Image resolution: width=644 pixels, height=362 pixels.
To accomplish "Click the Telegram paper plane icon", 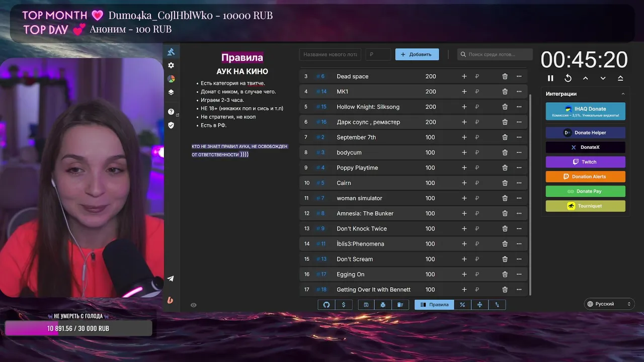I will pyautogui.click(x=171, y=279).
